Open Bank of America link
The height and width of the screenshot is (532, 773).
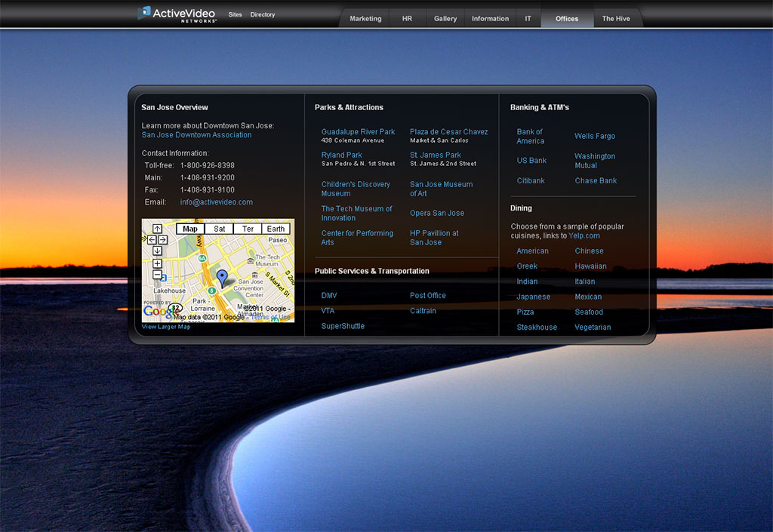coord(531,137)
